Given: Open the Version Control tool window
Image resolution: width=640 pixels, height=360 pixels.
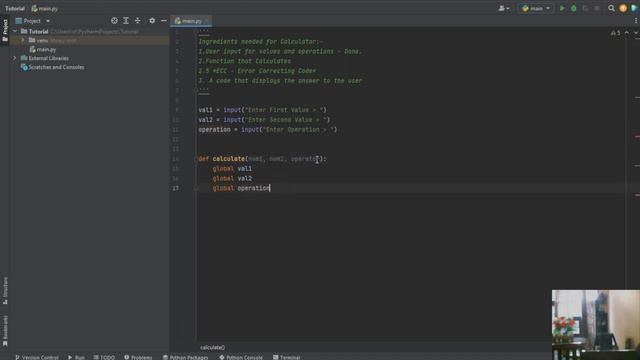Looking at the screenshot, I should click(37, 357).
